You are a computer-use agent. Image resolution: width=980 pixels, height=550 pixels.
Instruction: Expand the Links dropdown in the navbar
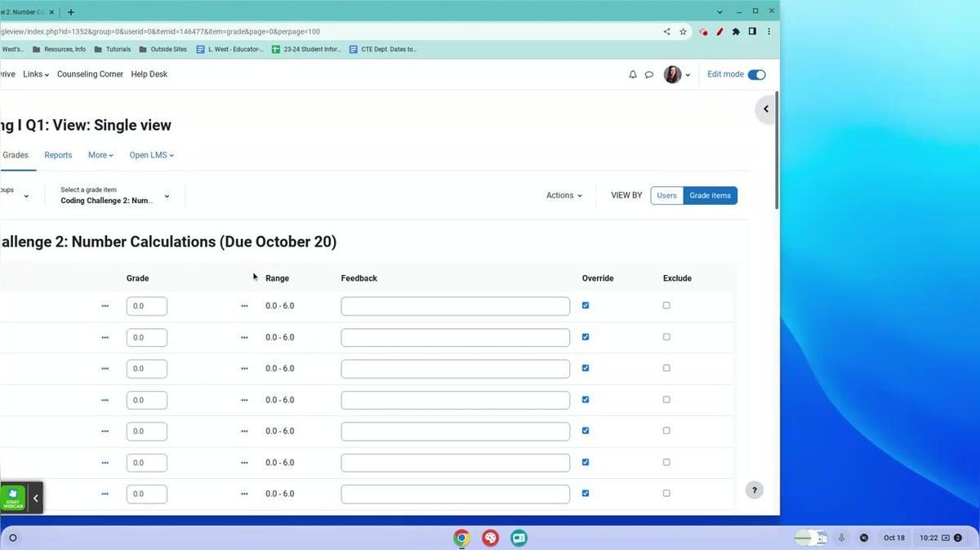tap(36, 74)
